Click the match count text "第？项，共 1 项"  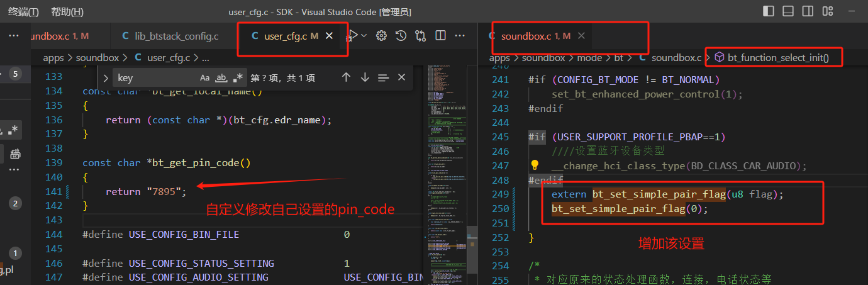click(282, 78)
